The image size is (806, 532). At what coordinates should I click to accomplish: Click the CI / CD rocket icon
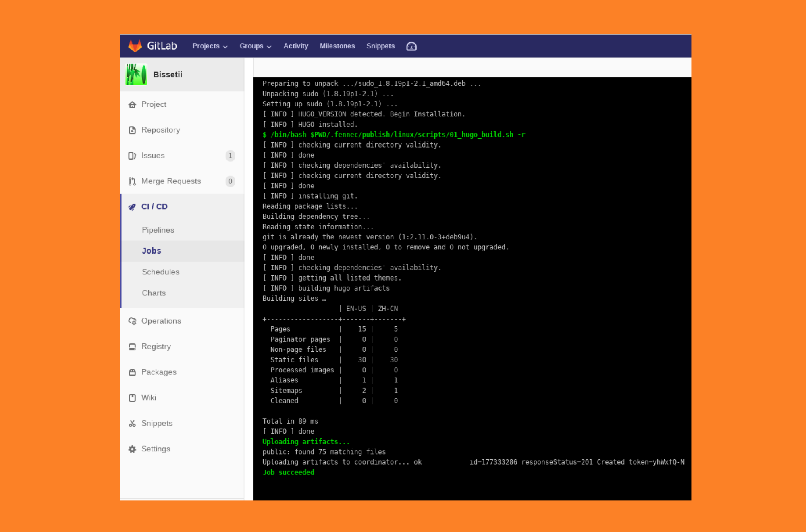coord(132,207)
